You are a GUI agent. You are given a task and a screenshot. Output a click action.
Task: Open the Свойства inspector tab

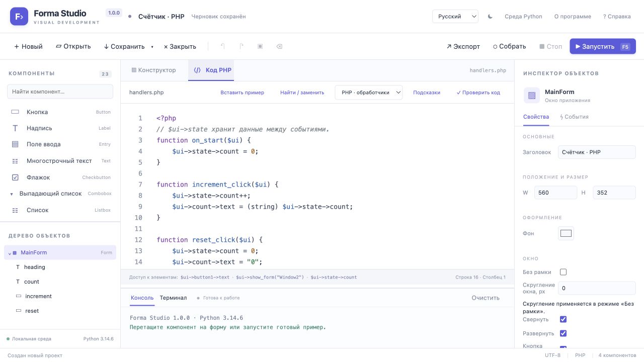coord(536,117)
